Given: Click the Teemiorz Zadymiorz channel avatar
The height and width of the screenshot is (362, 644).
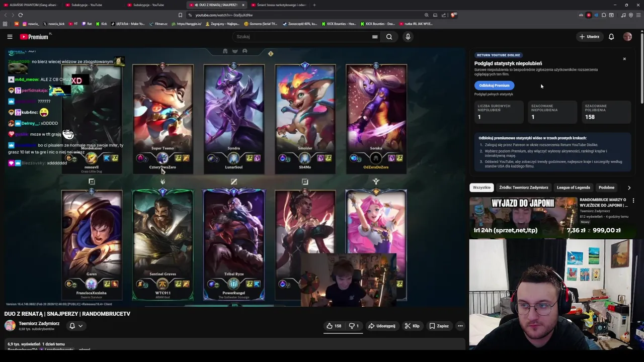Looking at the screenshot, I should point(10,325).
